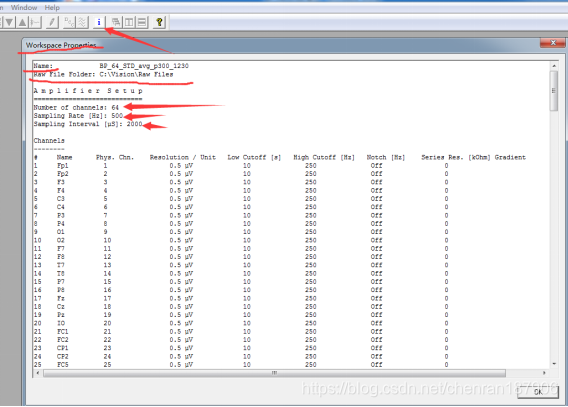Close the Workspace Properties dialog
This screenshot has height=407, width=568.
pyautogui.click(x=553, y=43)
